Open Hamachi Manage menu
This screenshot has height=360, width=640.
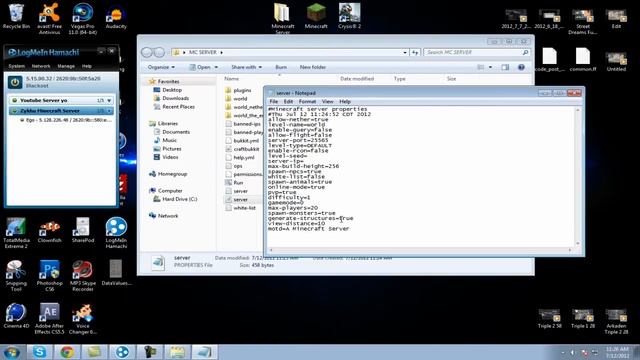[66, 66]
